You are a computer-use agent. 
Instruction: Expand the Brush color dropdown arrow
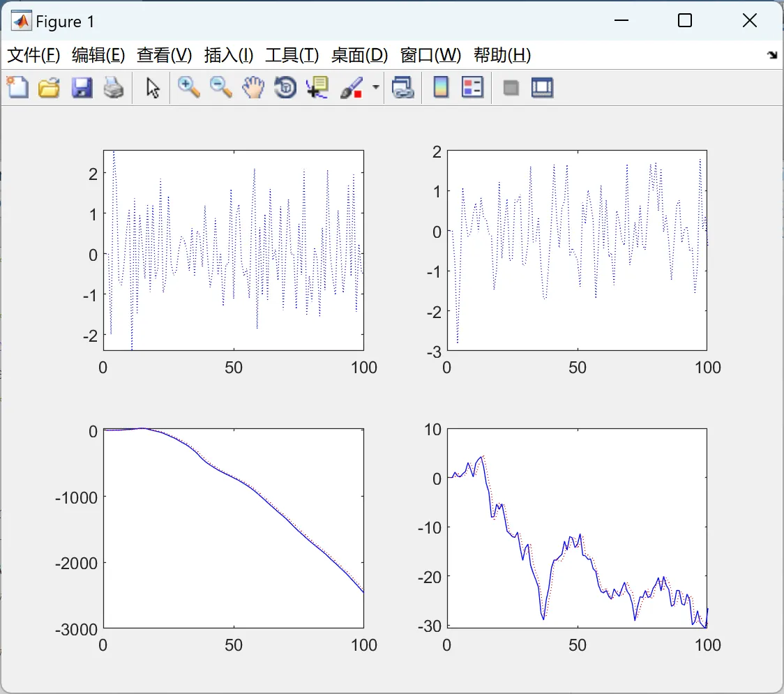375,87
